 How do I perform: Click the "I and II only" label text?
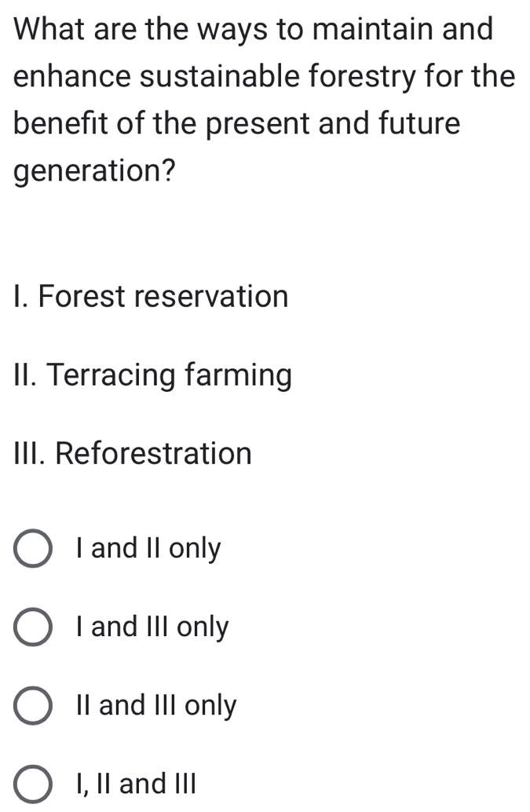click(148, 549)
